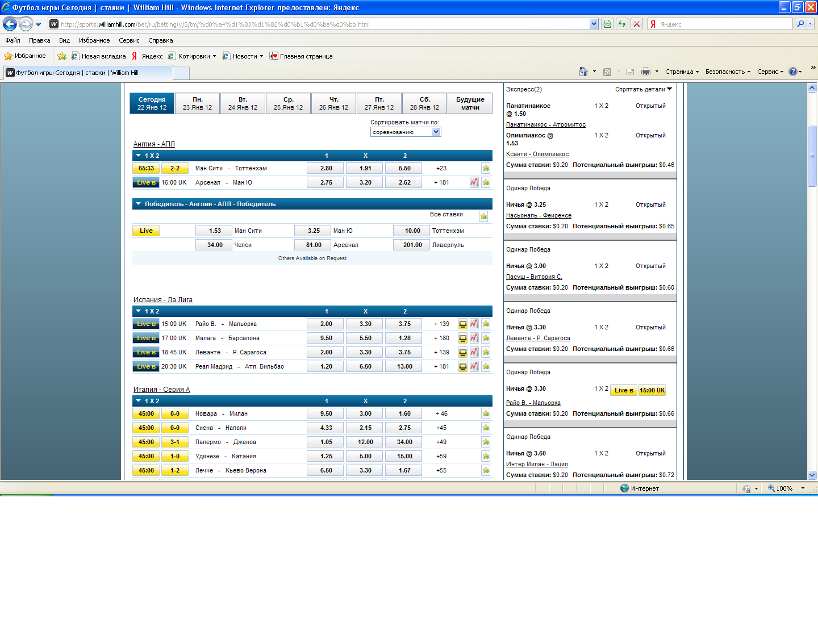818x644 pixels.
Task: Click the home page icon in command bar
Action: tap(583, 72)
